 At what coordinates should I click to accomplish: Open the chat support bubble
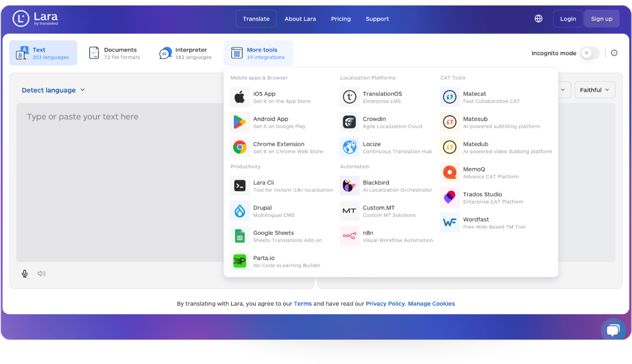(x=613, y=329)
